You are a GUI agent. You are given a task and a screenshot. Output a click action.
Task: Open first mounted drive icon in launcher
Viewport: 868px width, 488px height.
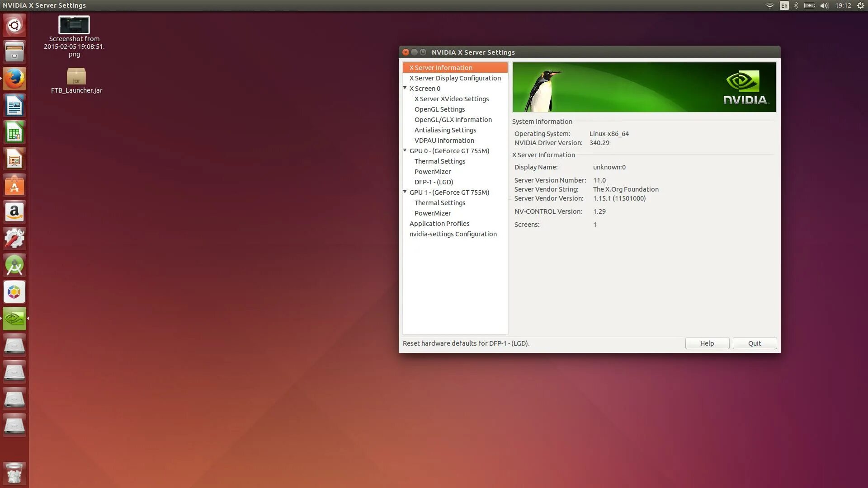pyautogui.click(x=14, y=345)
